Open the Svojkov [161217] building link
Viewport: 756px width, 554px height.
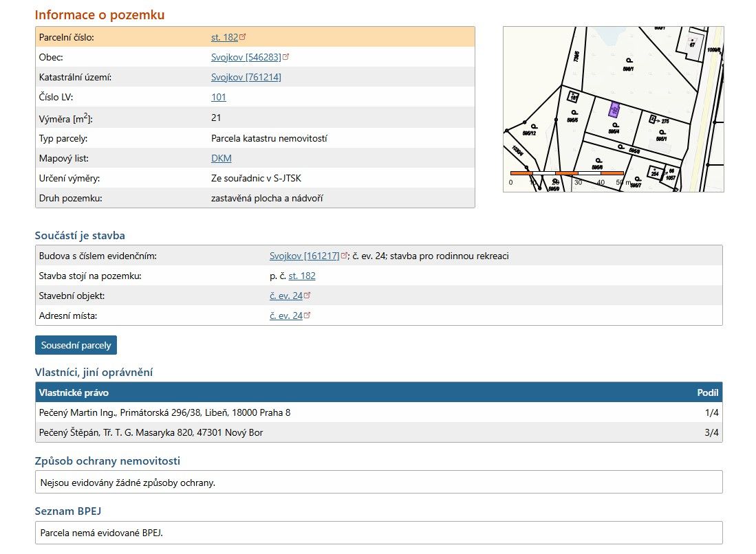click(x=304, y=256)
